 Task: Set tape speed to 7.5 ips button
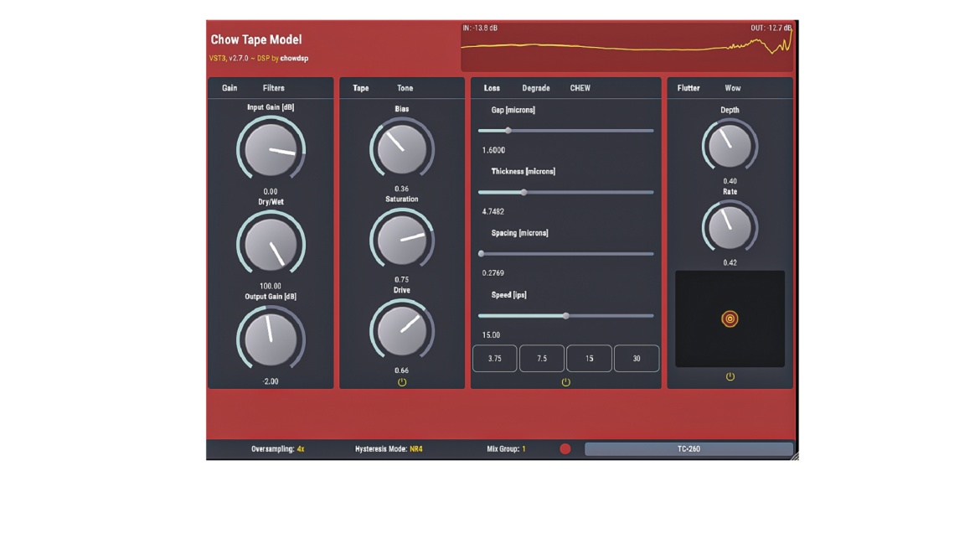pos(542,358)
